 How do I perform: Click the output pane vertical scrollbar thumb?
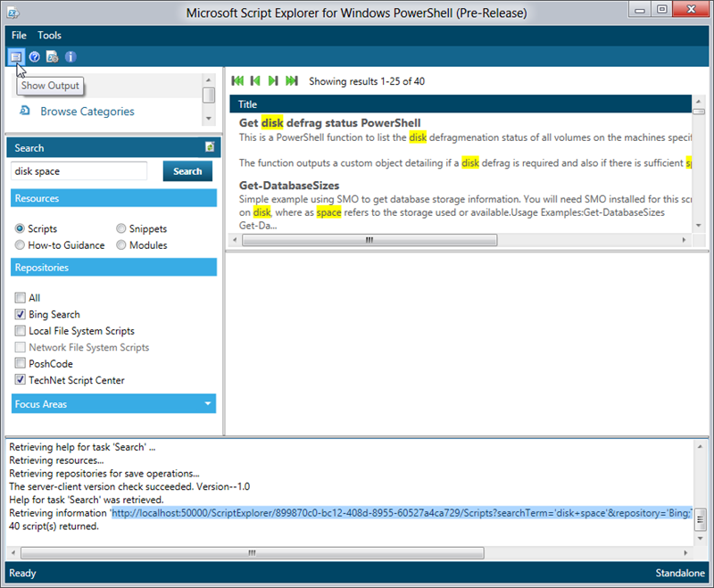click(x=700, y=519)
